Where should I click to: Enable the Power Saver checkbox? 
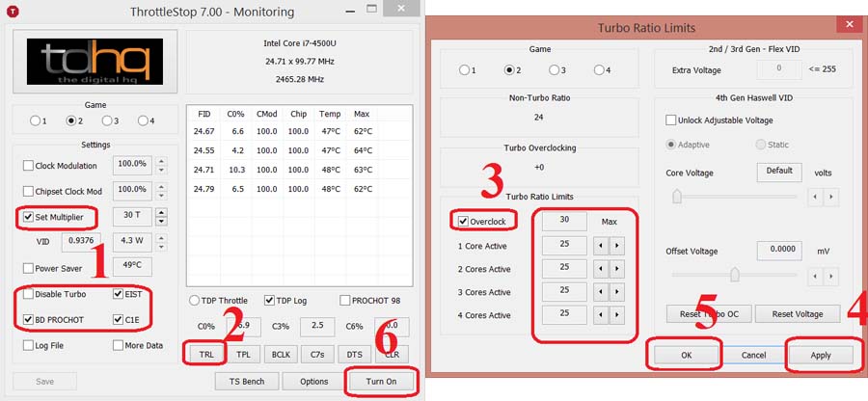tap(28, 268)
